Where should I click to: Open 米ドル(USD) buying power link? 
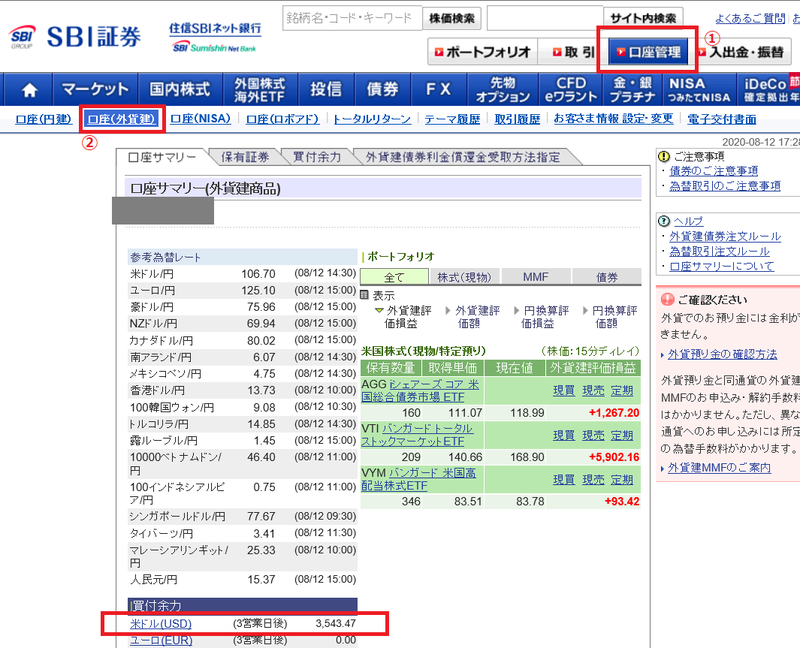pos(161,624)
